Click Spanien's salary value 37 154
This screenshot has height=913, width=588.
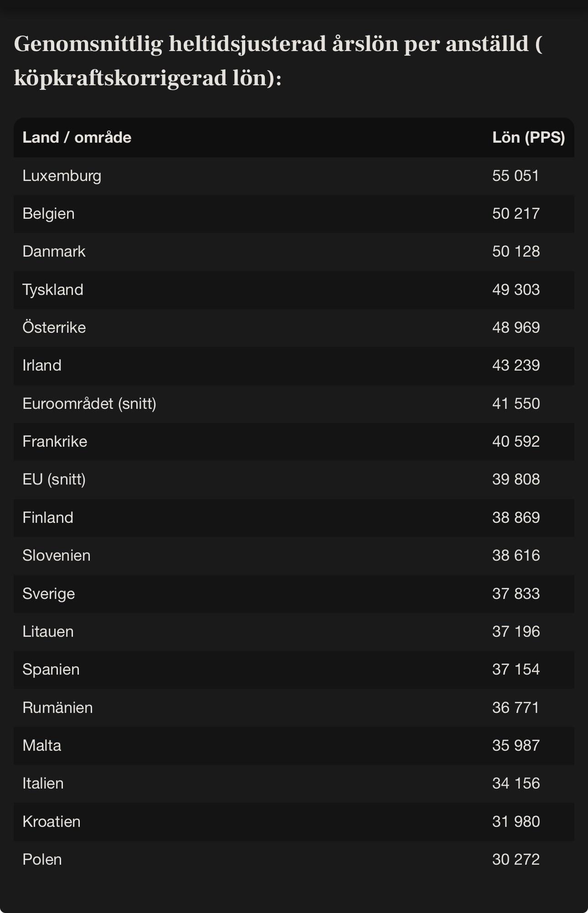pos(516,670)
